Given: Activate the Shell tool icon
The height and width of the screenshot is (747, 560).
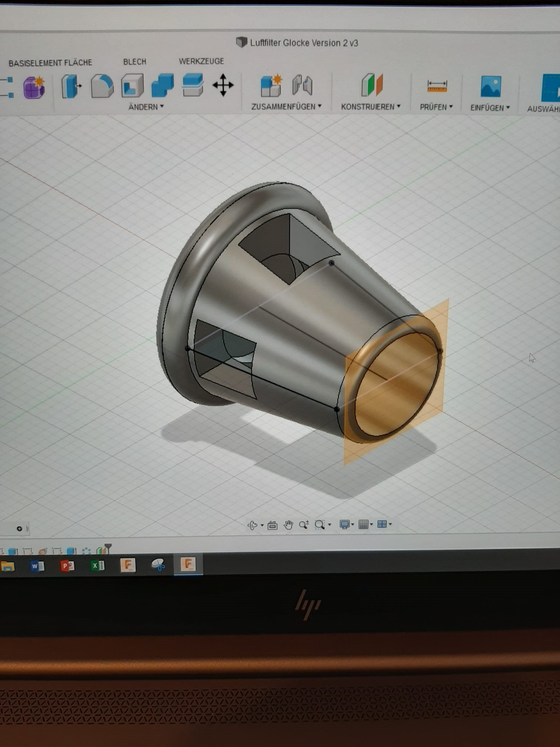Looking at the screenshot, I should click(132, 86).
